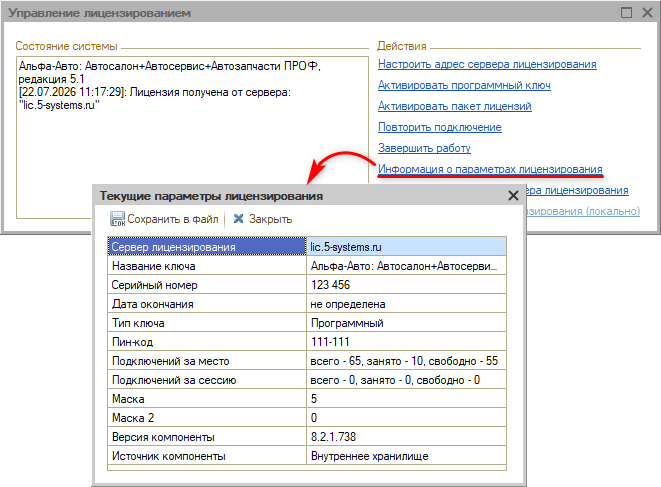661x487 pixels.
Task: Maximize the Управление лицензированием window
Action: pyautogui.click(x=626, y=13)
